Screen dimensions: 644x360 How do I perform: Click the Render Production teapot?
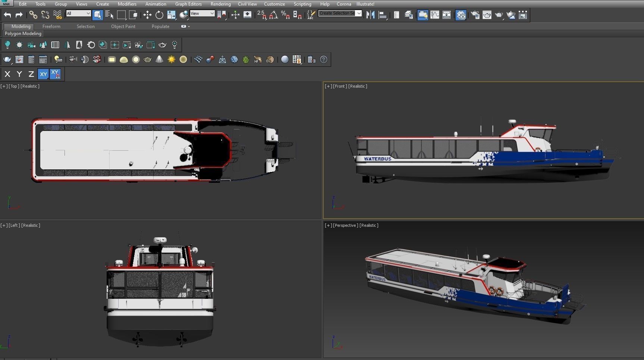(499, 15)
